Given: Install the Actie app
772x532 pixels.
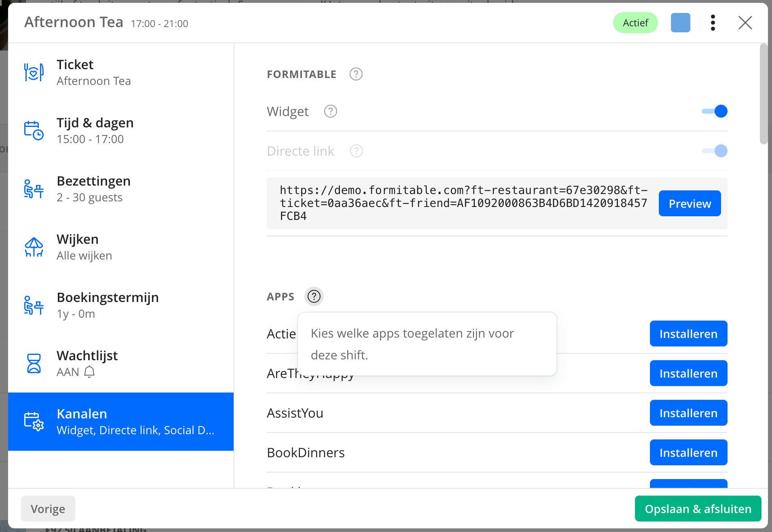Looking at the screenshot, I should 688,334.
